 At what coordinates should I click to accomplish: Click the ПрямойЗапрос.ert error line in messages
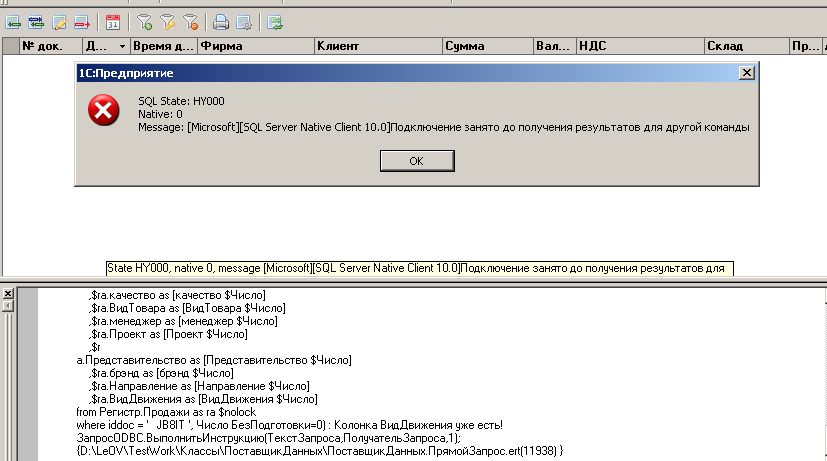tap(320, 452)
